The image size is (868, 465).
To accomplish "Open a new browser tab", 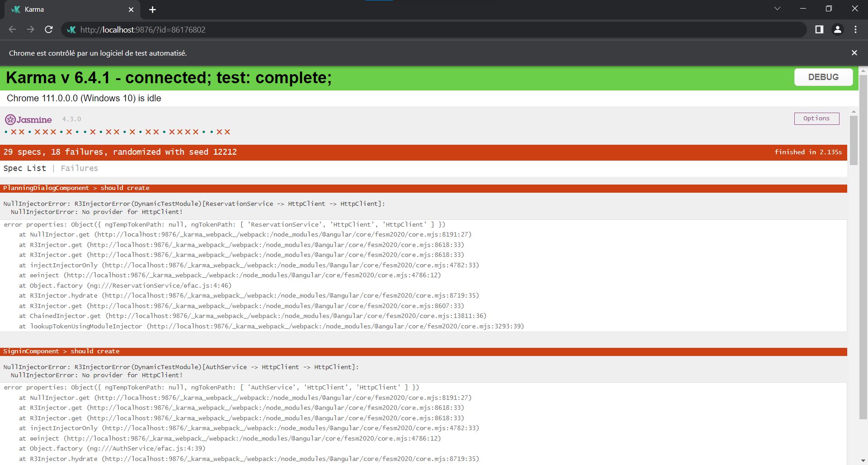I will pos(152,9).
